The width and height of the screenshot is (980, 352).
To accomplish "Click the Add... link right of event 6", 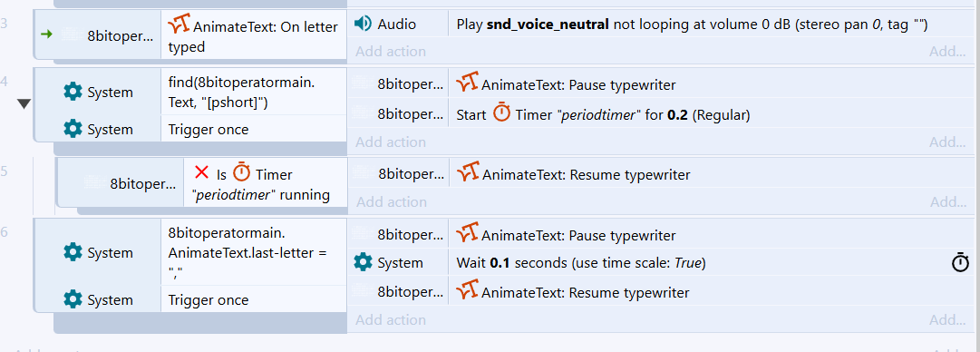I will coord(946,319).
